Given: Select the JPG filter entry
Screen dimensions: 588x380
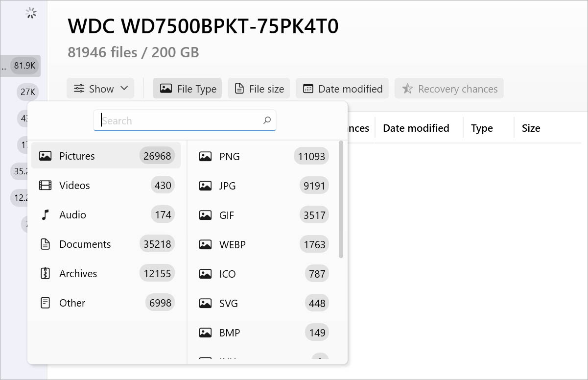Looking at the screenshot, I should click(x=226, y=186).
